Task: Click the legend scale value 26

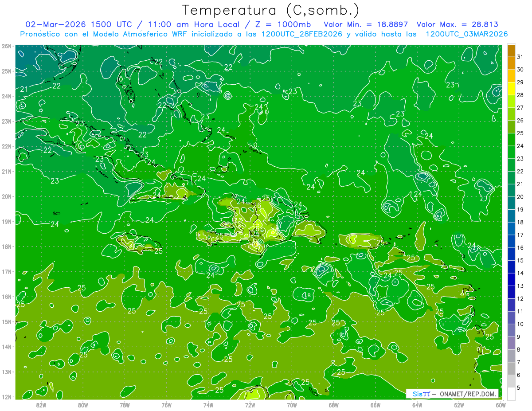Action: [520, 120]
